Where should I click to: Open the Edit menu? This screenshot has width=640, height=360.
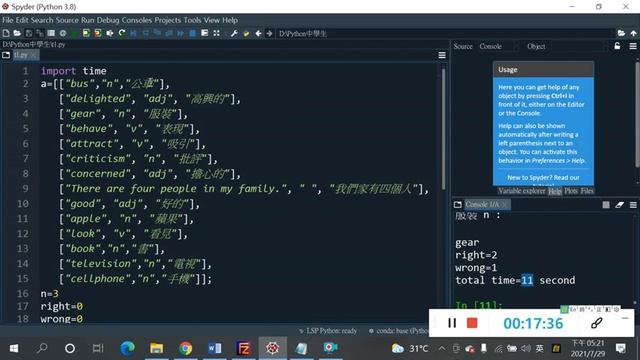tap(22, 20)
